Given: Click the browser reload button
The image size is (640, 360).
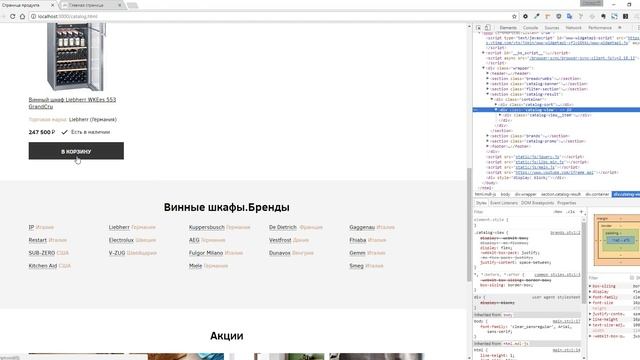Looking at the screenshot, I should click(13, 16).
